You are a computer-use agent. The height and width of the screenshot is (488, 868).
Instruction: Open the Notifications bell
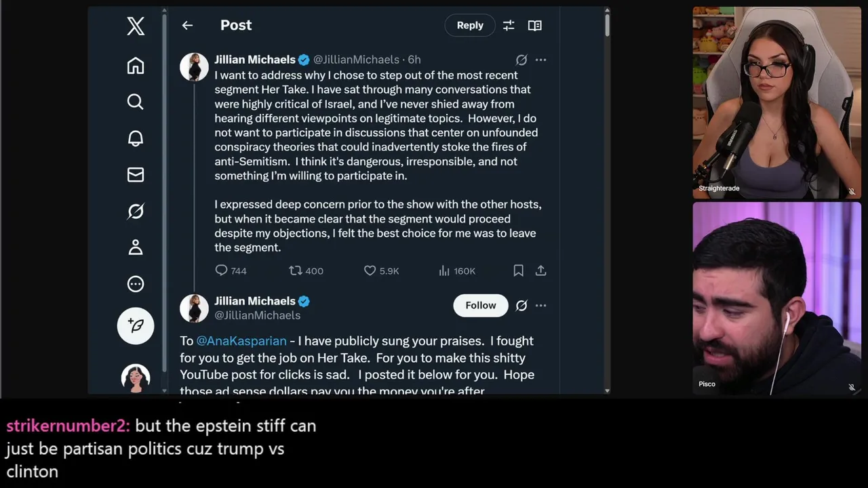point(136,138)
